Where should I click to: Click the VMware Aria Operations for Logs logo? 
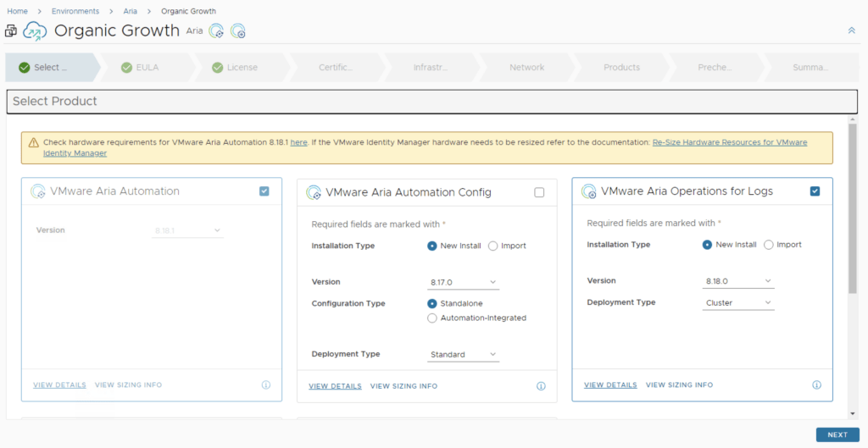tap(588, 191)
